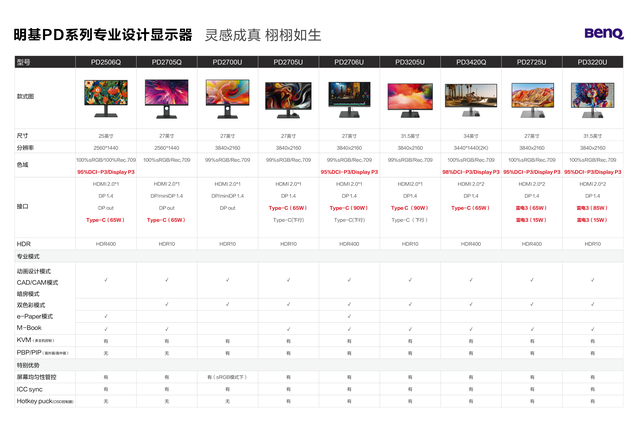
Task: Click the title 明基PD系列专业设计显示器
Action: 103,35
